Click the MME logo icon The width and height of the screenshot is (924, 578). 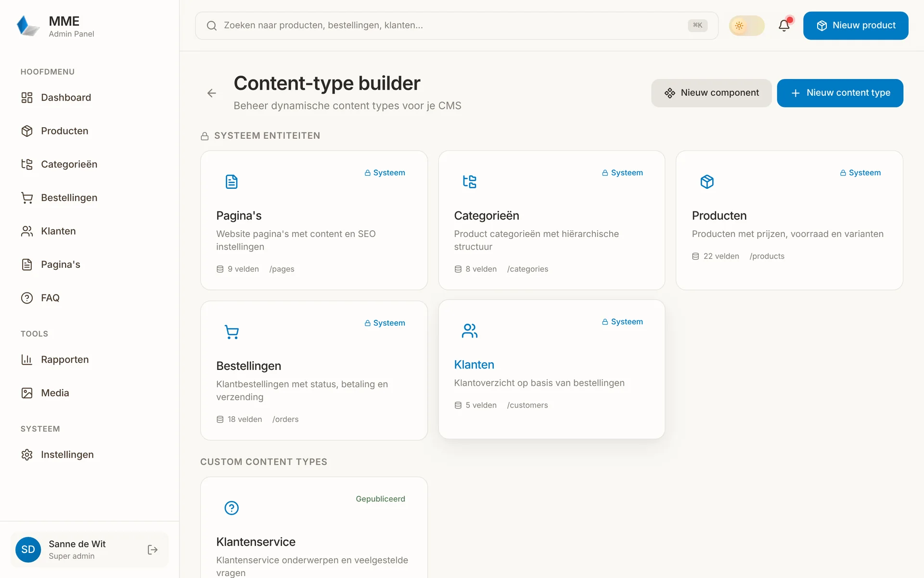(x=28, y=26)
